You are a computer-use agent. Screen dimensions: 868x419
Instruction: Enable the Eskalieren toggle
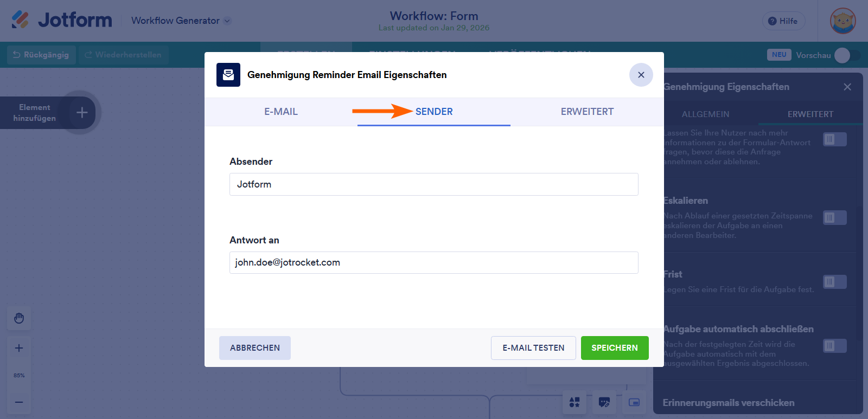(x=834, y=218)
